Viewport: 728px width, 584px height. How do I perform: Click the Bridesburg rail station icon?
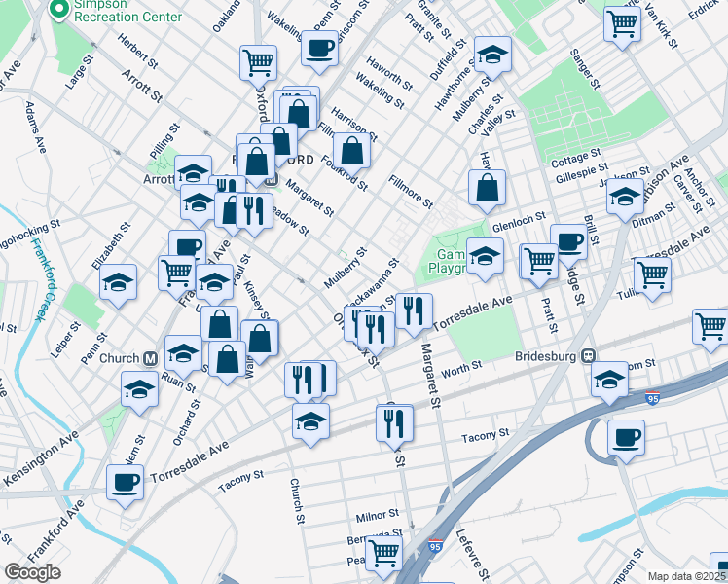pos(589,356)
